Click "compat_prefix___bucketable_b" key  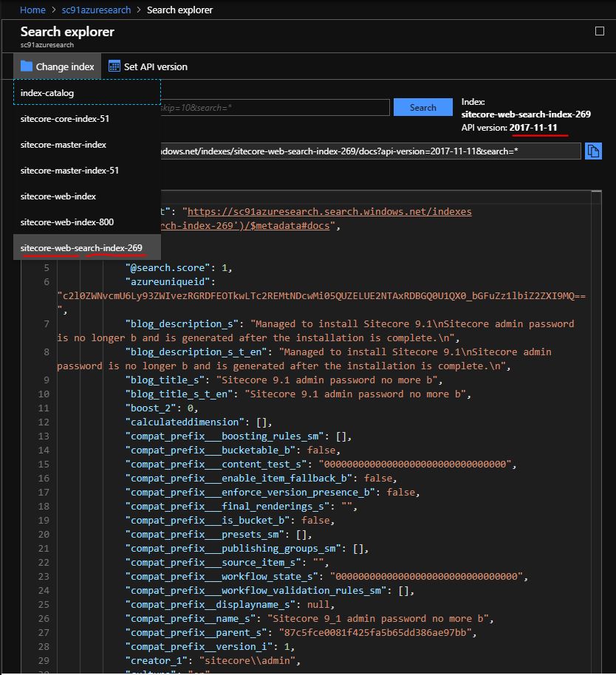tap(210, 450)
